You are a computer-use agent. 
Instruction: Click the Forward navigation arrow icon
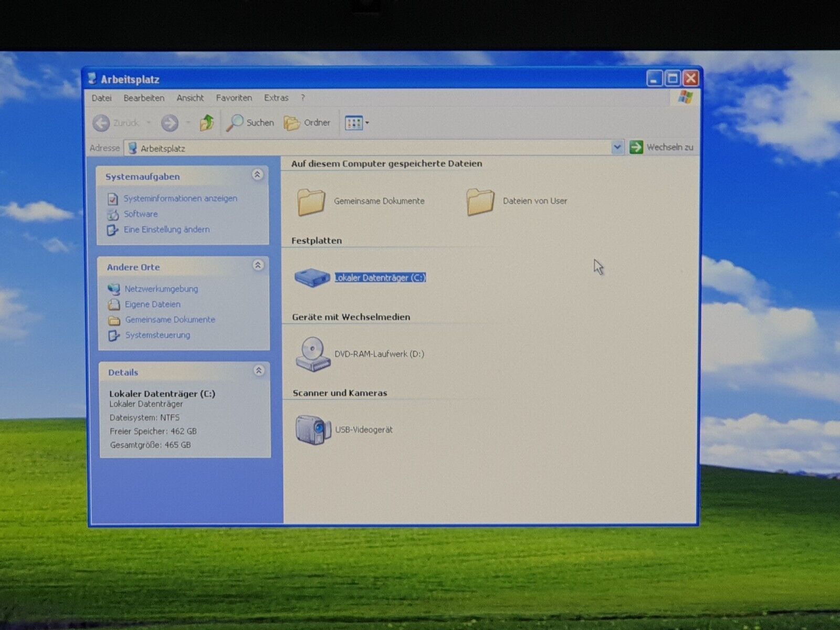170,123
